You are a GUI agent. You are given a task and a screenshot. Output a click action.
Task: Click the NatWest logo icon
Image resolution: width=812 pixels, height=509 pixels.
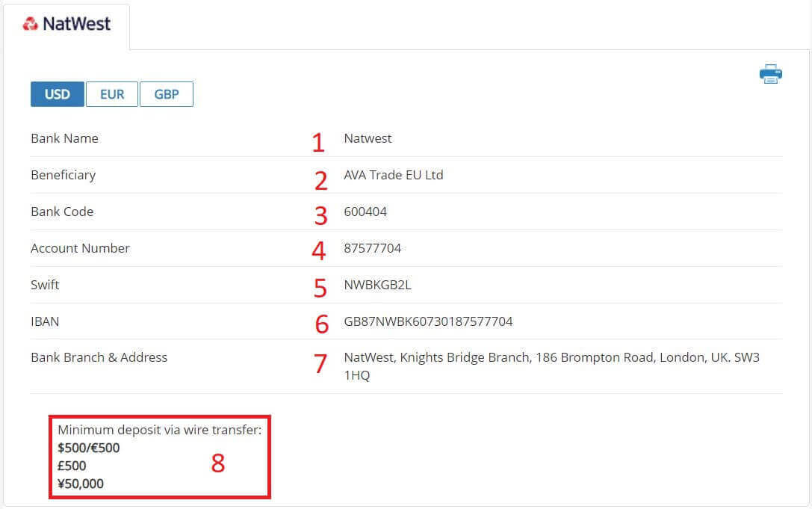pyautogui.click(x=30, y=24)
